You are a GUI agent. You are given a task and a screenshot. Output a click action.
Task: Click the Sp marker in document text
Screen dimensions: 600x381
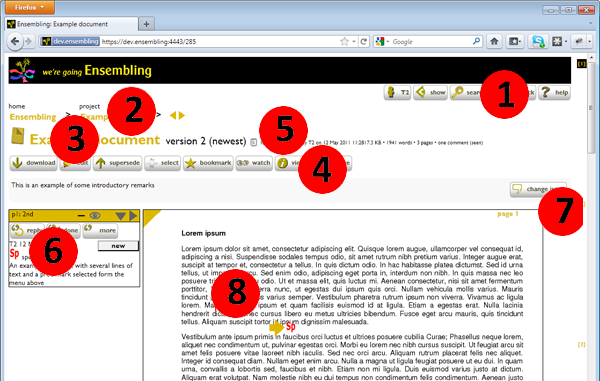pyautogui.click(x=291, y=326)
